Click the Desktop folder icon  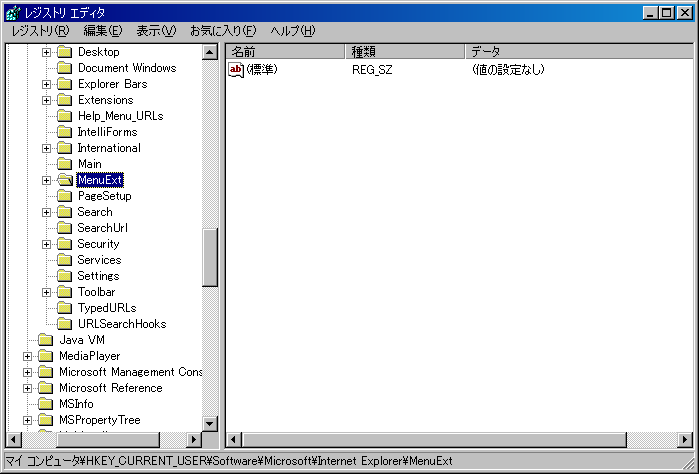tap(65, 52)
